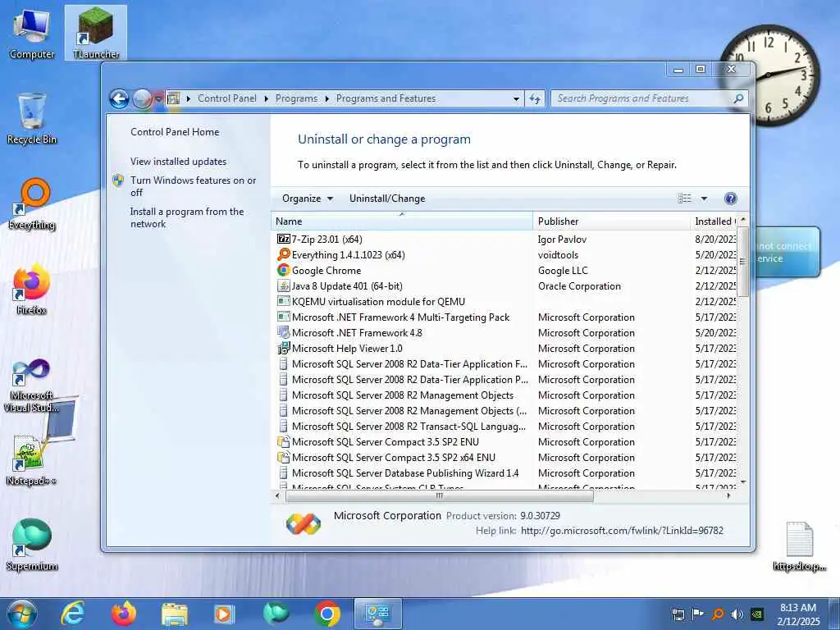Click the horizontal scrollbar of program list

[x=440, y=495]
